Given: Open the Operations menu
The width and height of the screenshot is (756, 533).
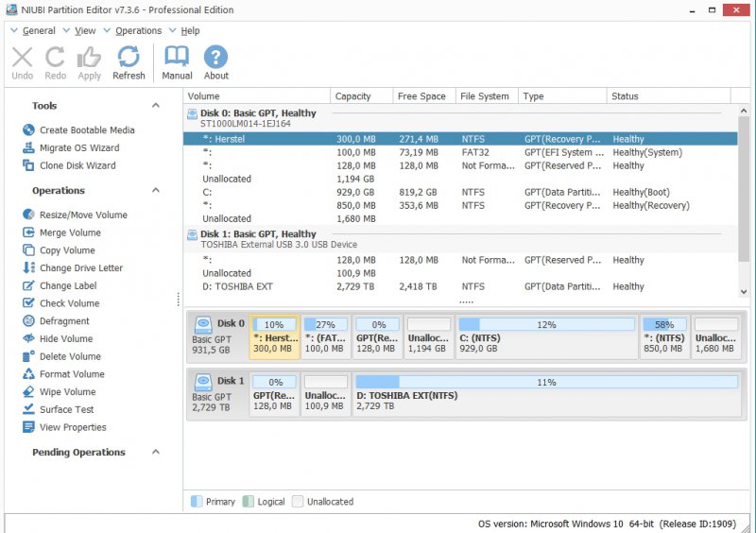Looking at the screenshot, I should pyautogui.click(x=138, y=30).
